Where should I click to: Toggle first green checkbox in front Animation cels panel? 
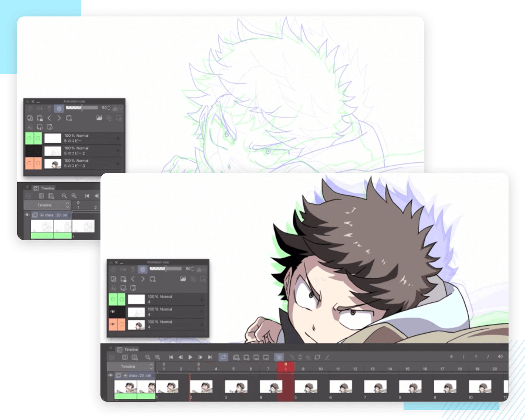113,299
